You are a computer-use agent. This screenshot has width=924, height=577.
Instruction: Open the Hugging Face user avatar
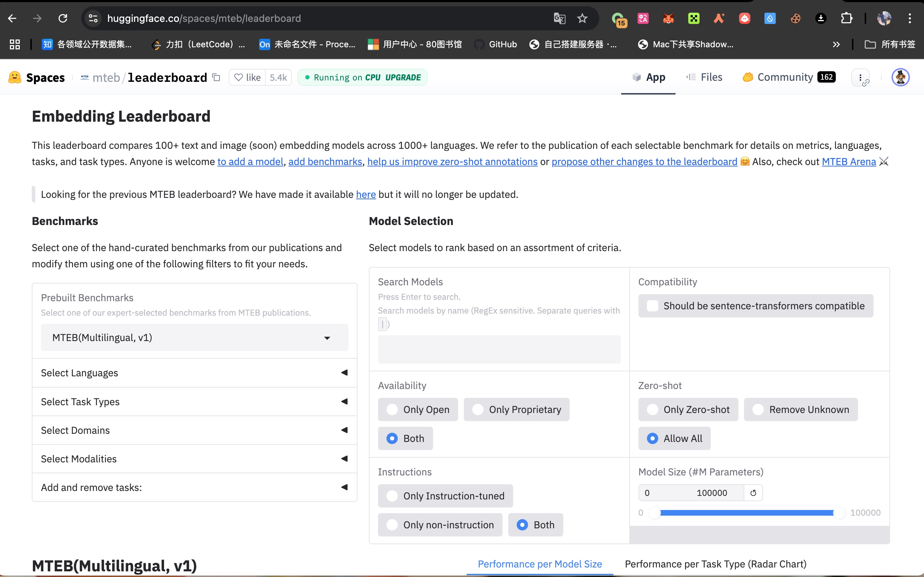click(x=900, y=78)
